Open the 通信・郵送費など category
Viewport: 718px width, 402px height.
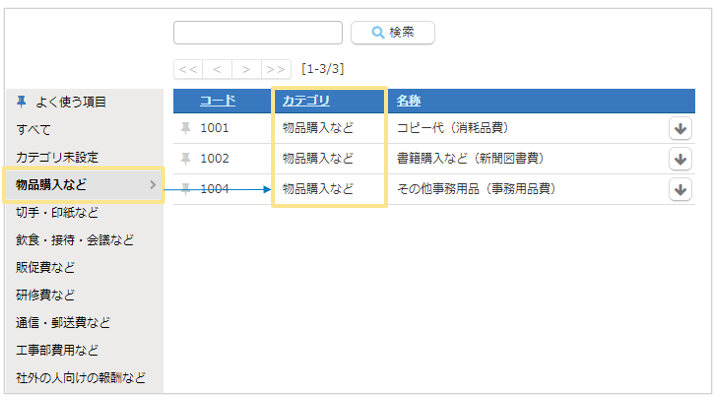(x=63, y=322)
